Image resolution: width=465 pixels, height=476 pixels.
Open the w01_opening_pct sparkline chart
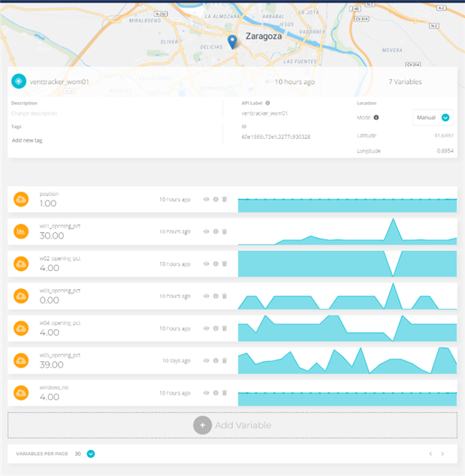point(348,232)
